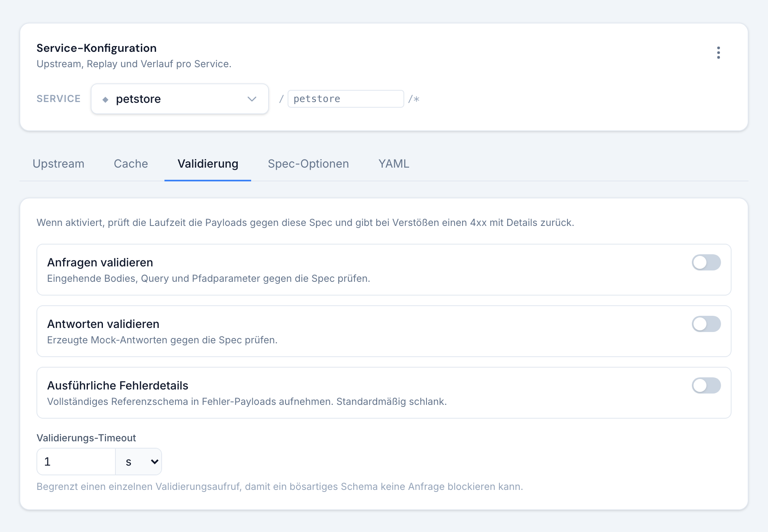Image resolution: width=768 pixels, height=532 pixels.
Task: Click the text 'Eingehende Bodies, Query und Pfadparameter'
Action: pyautogui.click(x=154, y=279)
